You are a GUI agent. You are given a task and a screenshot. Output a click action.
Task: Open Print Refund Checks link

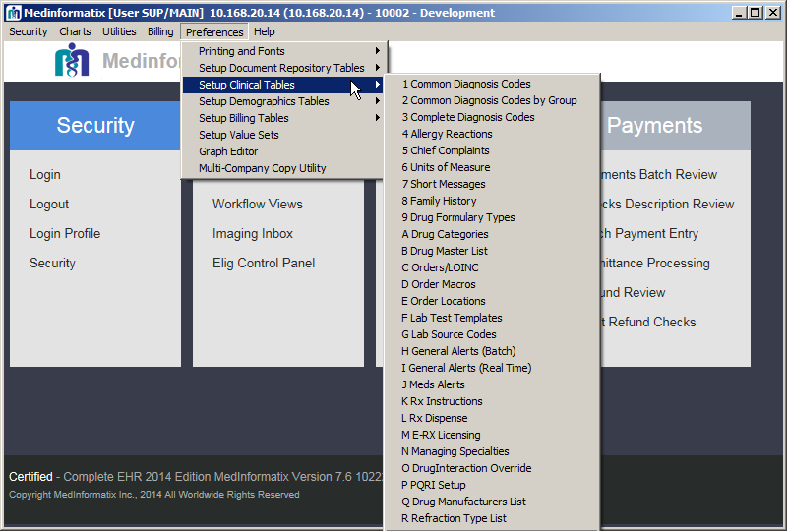(x=648, y=322)
